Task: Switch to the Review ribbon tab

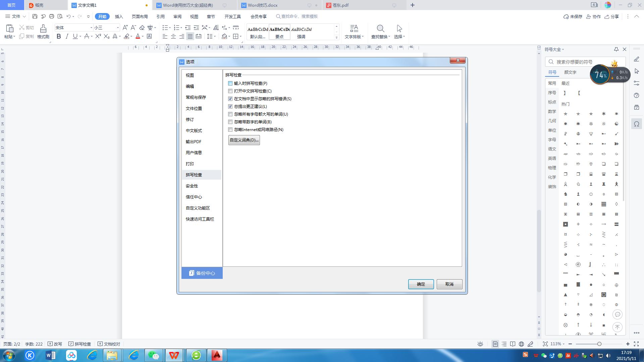Action: pyautogui.click(x=177, y=16)
